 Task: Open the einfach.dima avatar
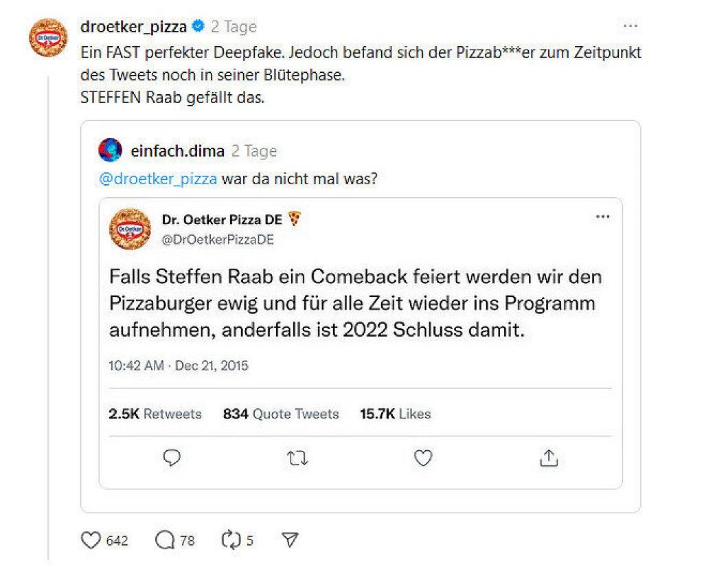click(111, 150)
